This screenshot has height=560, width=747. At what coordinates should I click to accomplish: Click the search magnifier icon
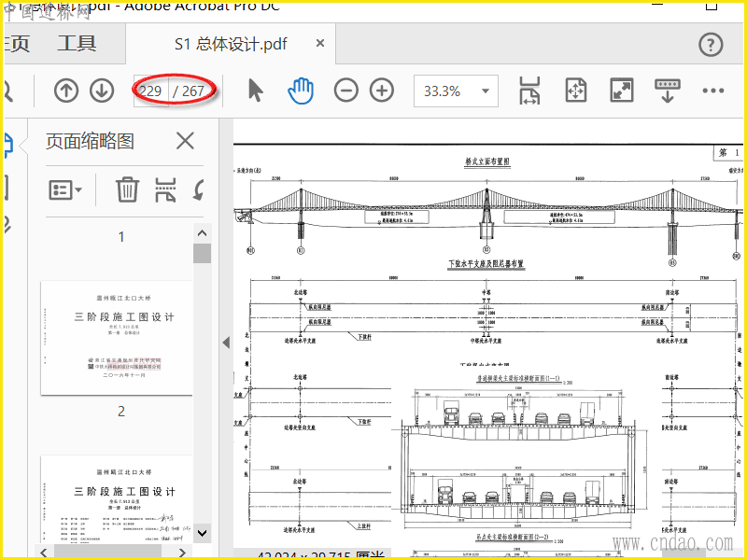coord(7,91)
